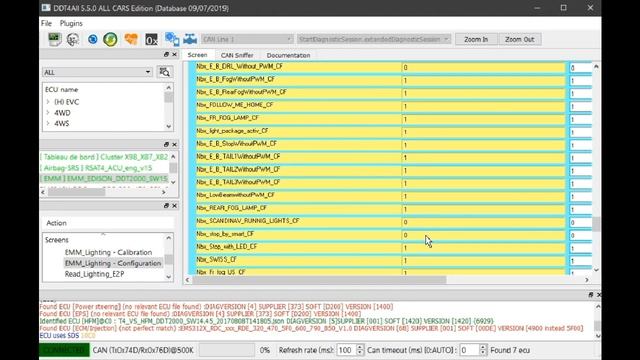Screen dimensions: 640x360
Task: Click the screen's horizontal scrollbar
Action: pyautogui.click(x=319, y=280)
